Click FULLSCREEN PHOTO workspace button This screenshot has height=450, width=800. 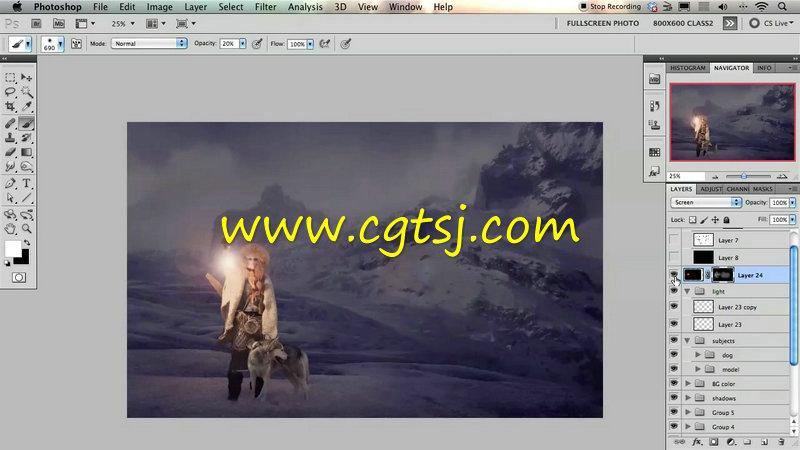tap(603, 23)
